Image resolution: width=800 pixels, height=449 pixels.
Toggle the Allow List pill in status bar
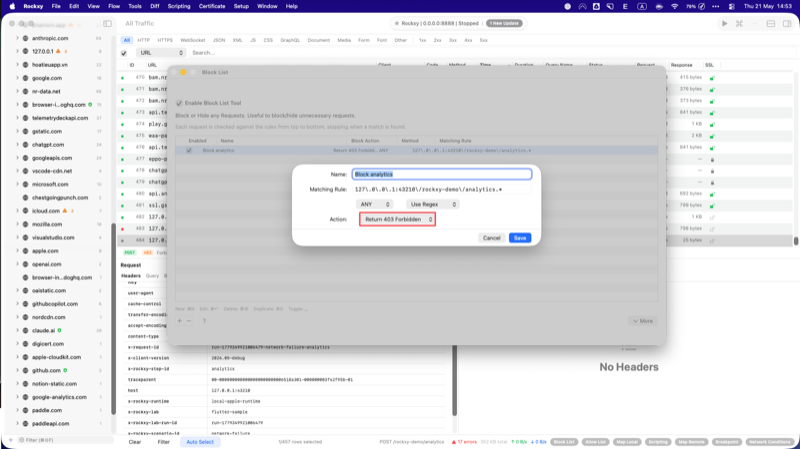595,442
